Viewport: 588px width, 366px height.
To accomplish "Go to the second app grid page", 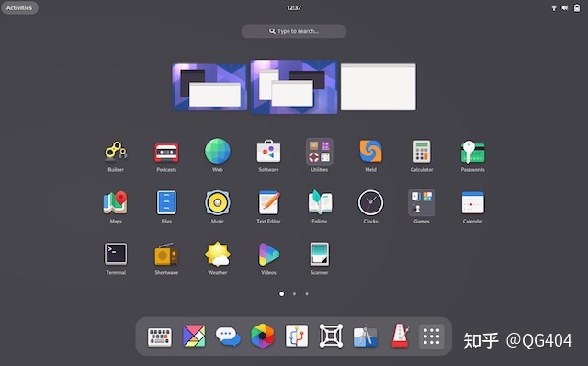I will [x=294, y=294].
